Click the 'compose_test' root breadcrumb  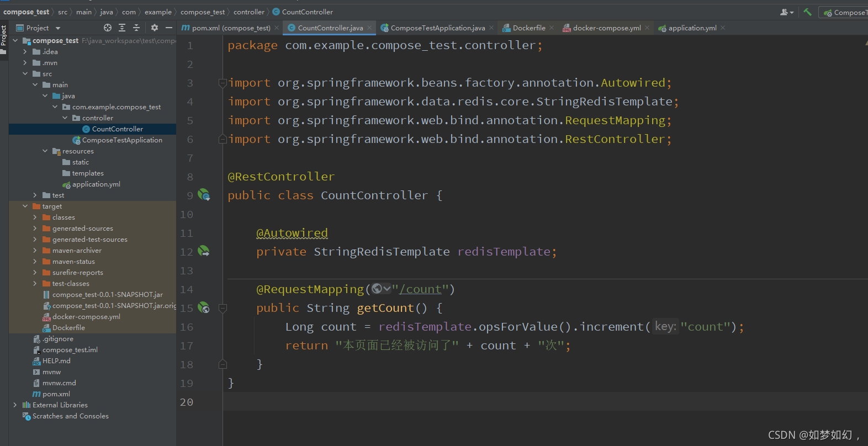[26, 12]
